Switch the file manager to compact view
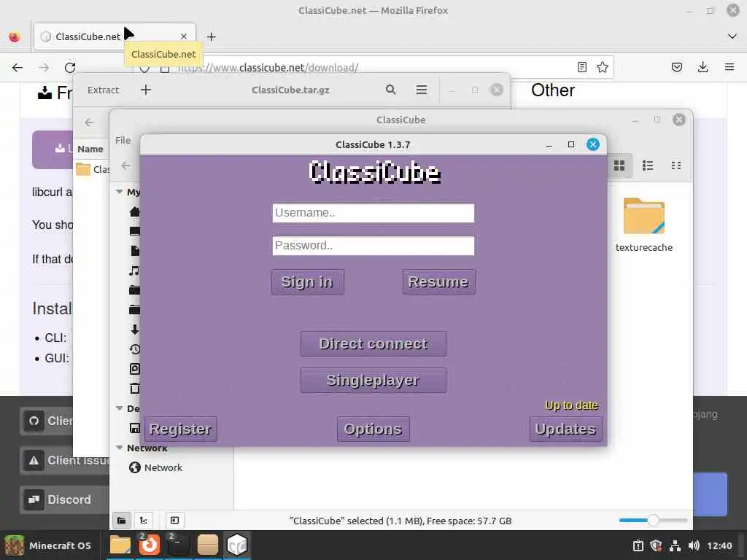 tap(676, 166)
